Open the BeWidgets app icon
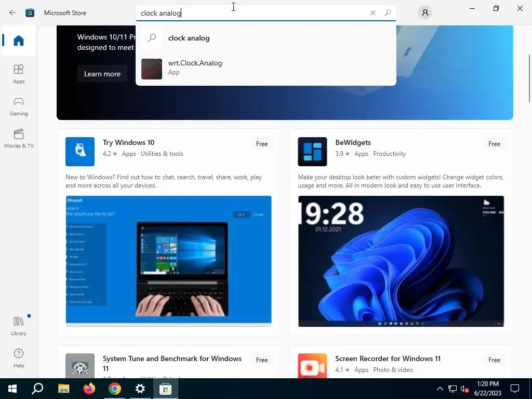 (312, 151)
